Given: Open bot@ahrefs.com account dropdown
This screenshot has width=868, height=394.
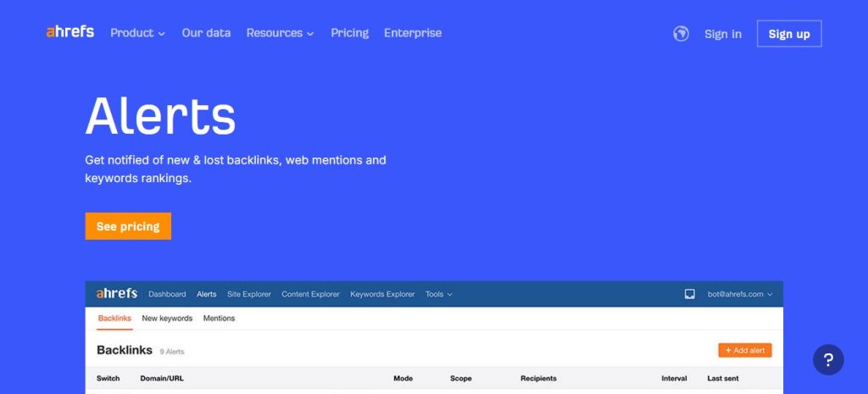Looking at the screenshot, I should click(740, 294).
